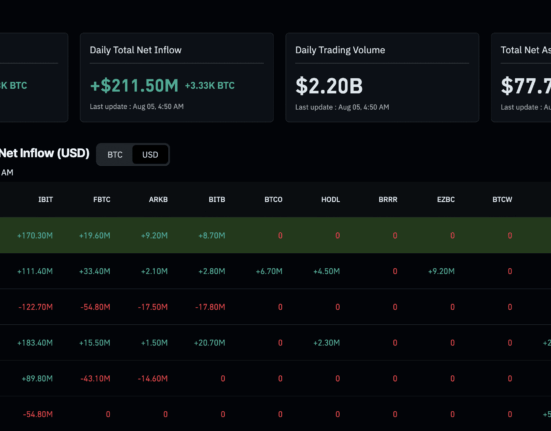Viewport: 551px width, 431px height.
Task: Click the BTCW column header
Action: point(502,200)
